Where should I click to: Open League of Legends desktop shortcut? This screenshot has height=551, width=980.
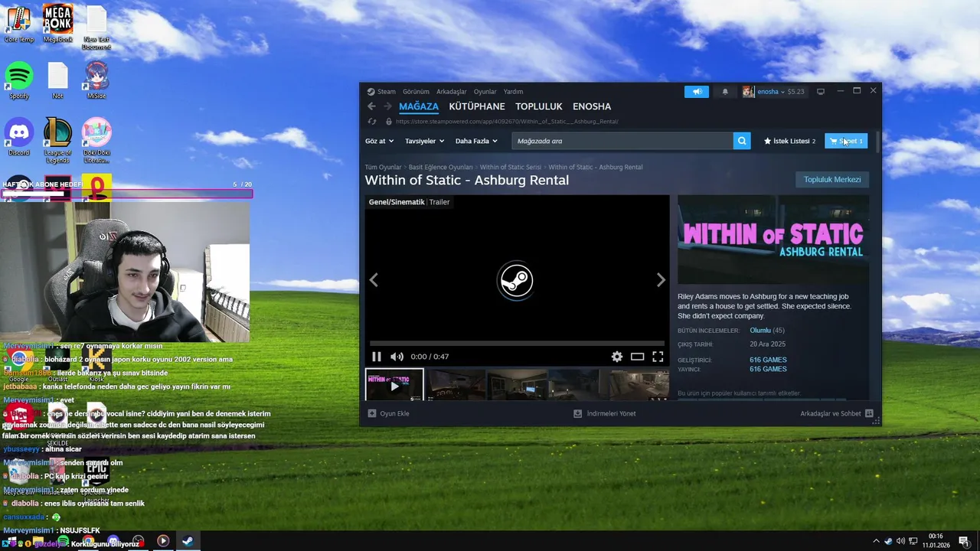(x=57, y=141)
